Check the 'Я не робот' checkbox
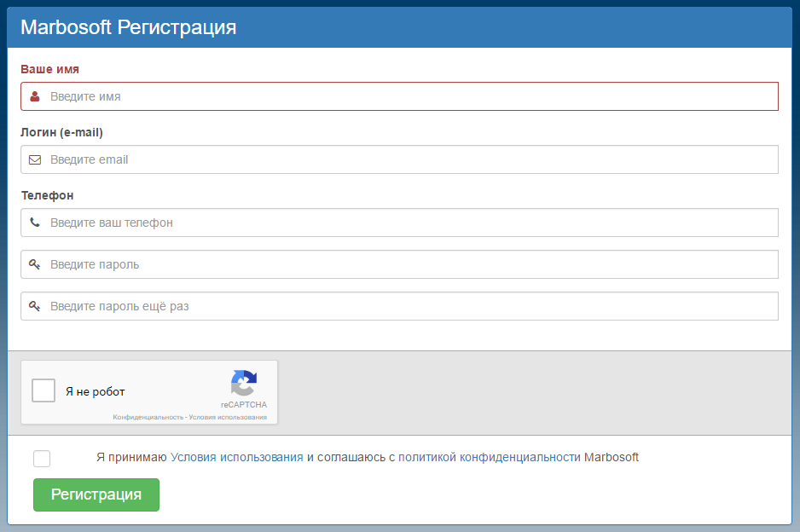This screenshot has height=532, width=800. [43, 390]
